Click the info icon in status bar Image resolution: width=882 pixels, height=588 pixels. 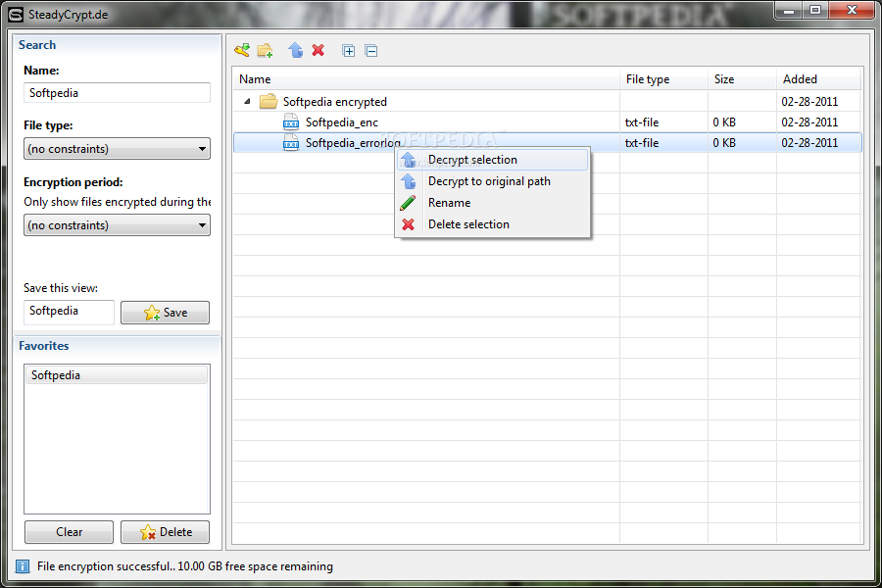click(23, 566)
